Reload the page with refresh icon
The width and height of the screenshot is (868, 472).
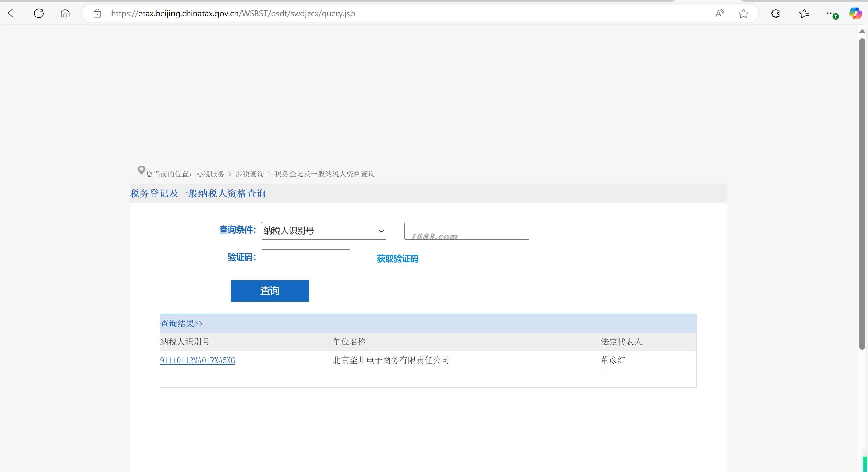click(39, 13)
